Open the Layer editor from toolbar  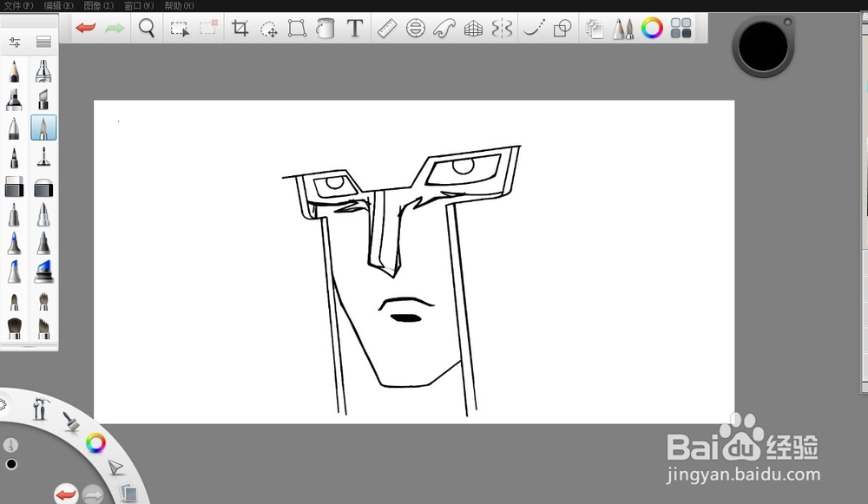coord(595,29)
